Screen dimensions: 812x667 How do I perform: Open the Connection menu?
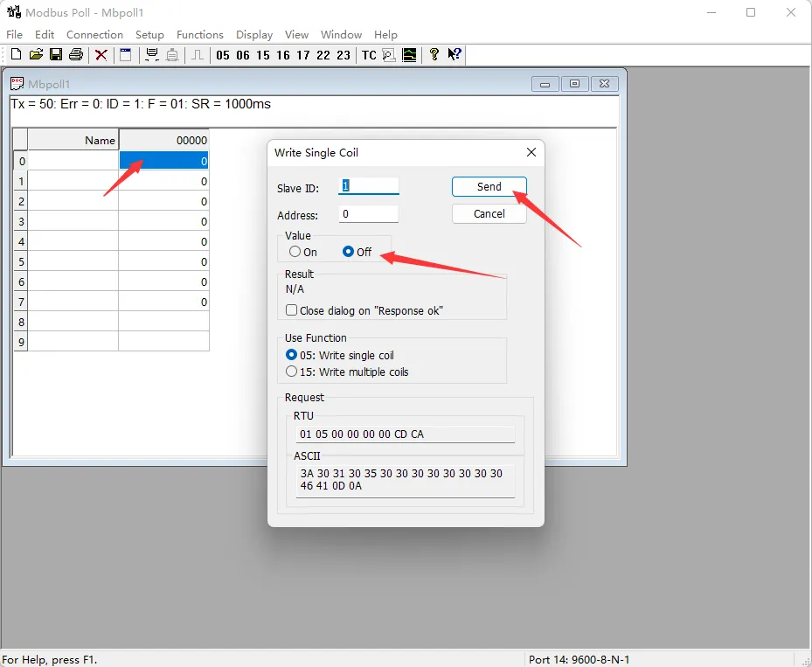coord(94,34)
